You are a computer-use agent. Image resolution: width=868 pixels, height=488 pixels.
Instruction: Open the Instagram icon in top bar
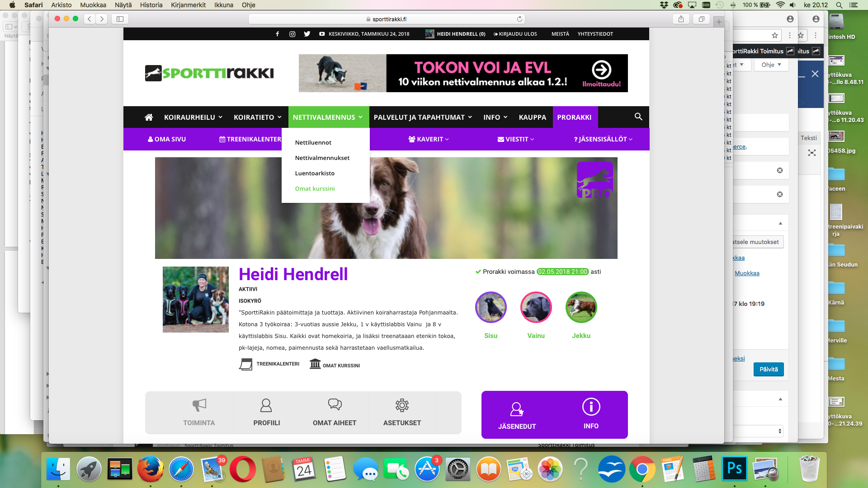pyautogui.click(x=292, y=34)
